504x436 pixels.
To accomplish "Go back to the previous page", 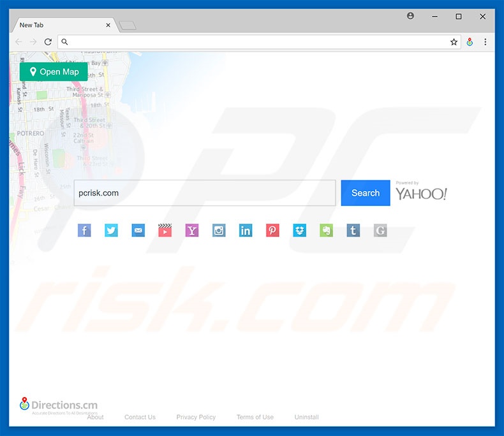I will tap(19, 42).
